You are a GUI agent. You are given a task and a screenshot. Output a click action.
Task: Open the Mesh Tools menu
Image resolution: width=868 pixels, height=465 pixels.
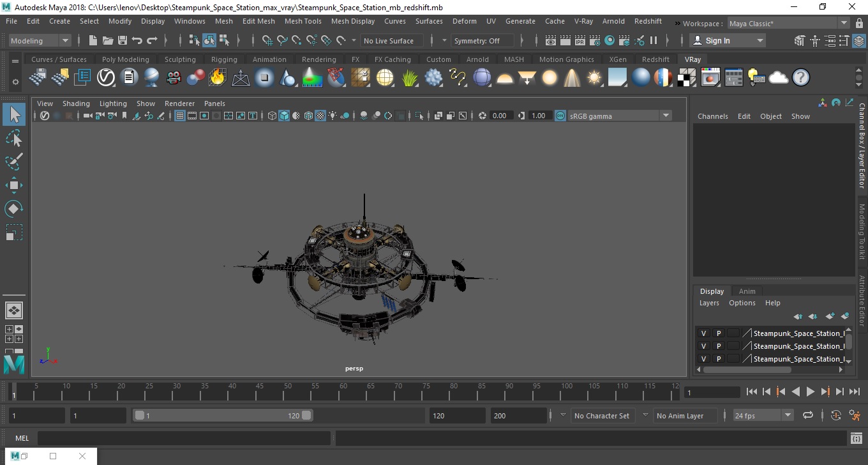tap(303, 21)
